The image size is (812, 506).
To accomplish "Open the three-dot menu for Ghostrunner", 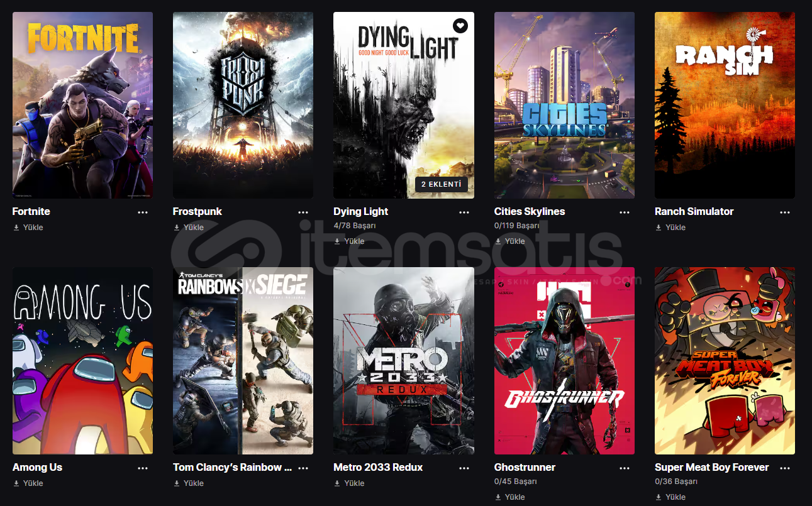I will 625,468.
